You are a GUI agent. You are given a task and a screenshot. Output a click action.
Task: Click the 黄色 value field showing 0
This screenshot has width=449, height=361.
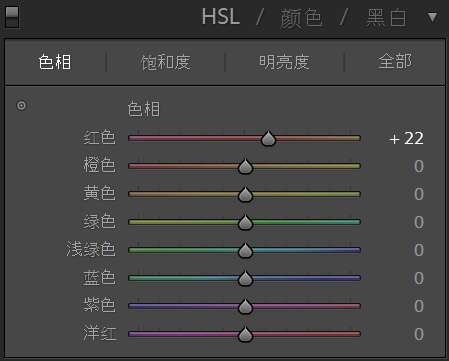click(419, 194)
